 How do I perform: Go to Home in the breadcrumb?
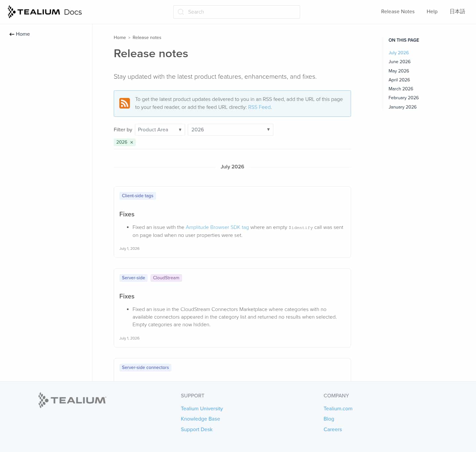120,37
